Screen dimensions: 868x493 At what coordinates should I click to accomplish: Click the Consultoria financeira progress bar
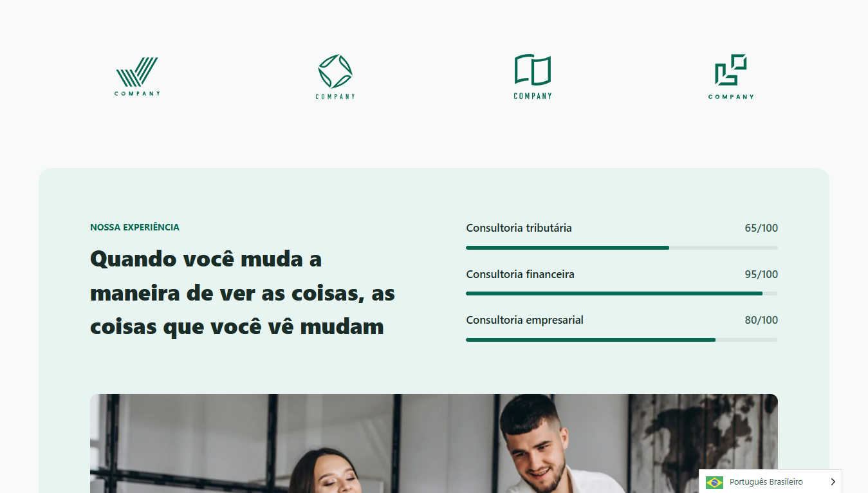pos(622,293)
